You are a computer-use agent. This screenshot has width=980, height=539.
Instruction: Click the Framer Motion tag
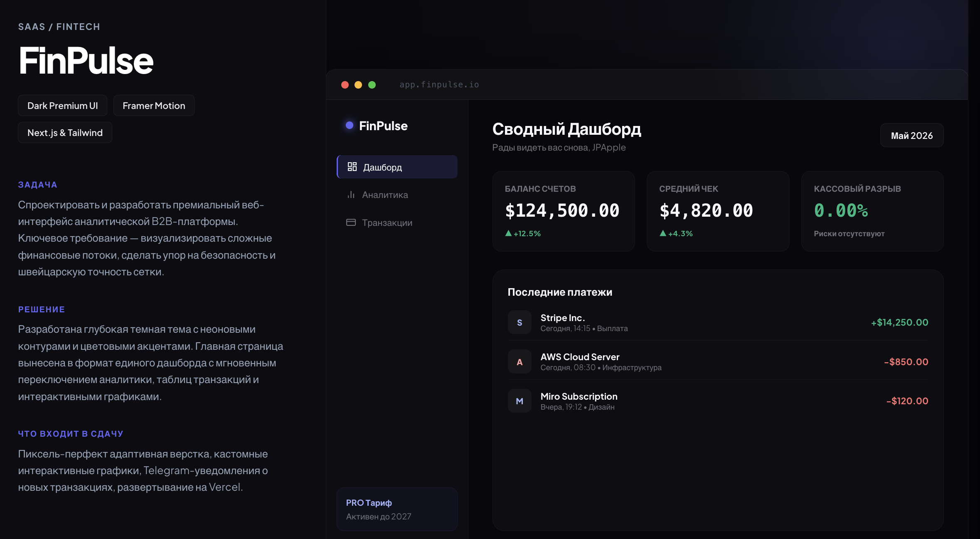(154, 106)
